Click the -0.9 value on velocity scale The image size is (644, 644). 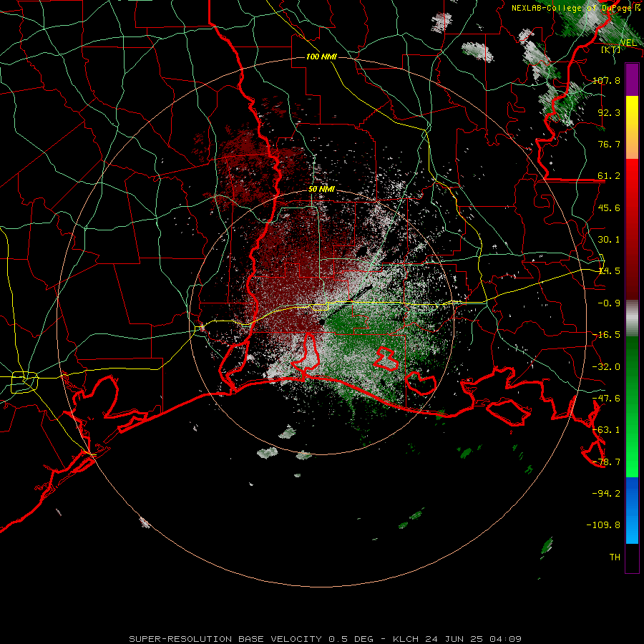(609, 303)
